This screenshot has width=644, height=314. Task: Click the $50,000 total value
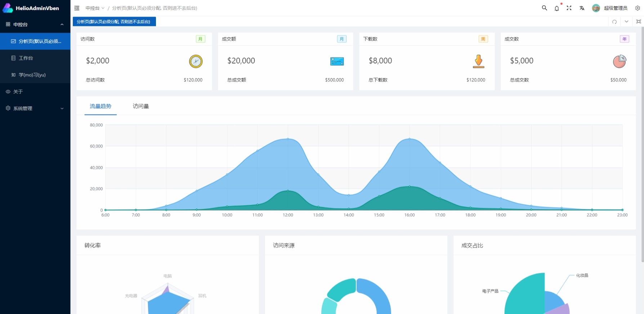pos(618,80)
